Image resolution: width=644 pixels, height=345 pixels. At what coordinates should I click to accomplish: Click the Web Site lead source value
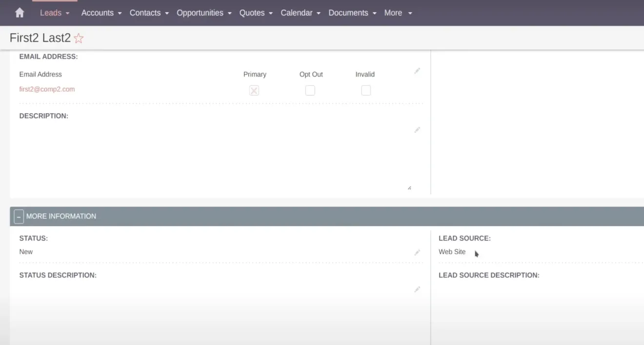point(452,252)
